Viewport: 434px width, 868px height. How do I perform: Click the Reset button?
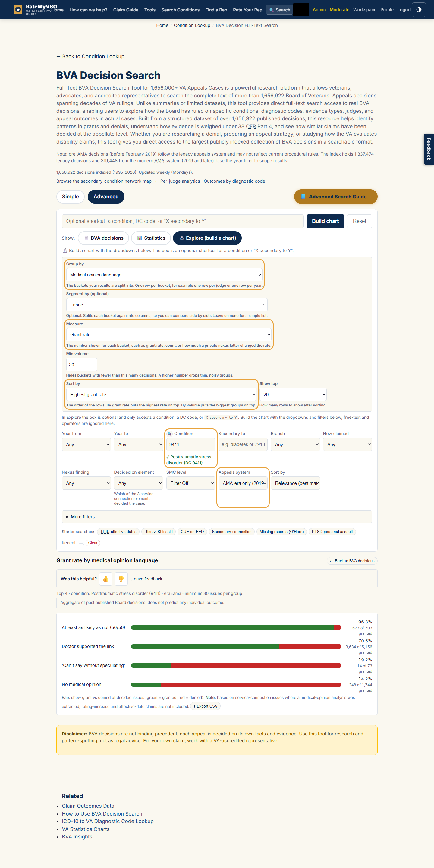[x=359, y=221]
